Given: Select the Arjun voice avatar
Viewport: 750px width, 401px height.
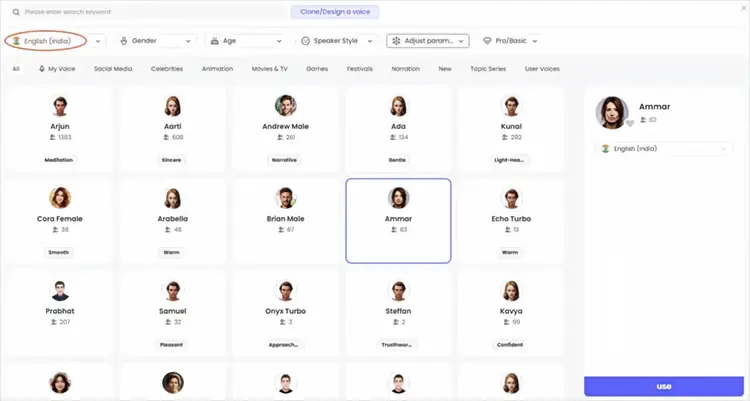Looking at the screenshot, I should (x=60, y=106).
